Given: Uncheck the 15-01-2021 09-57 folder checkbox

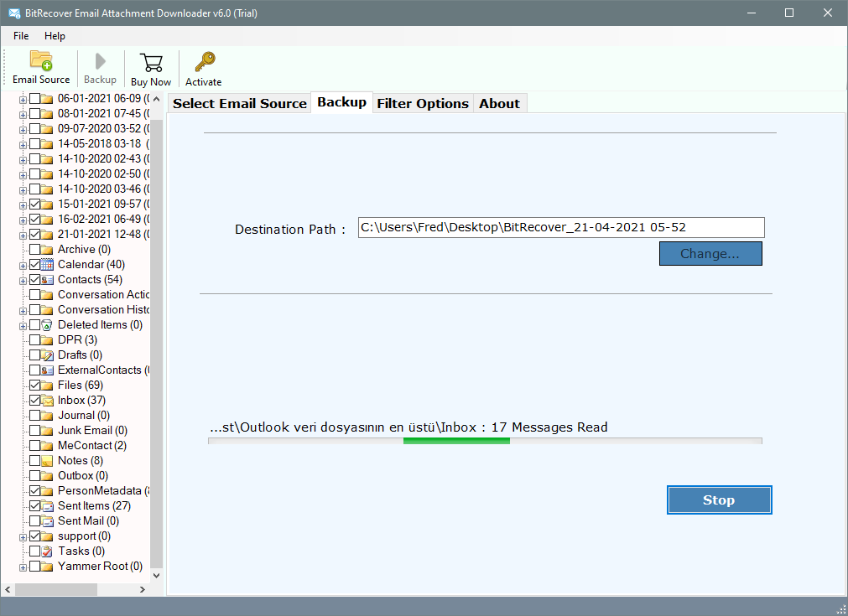Looking at the screenshot, I should pos(34,204).
